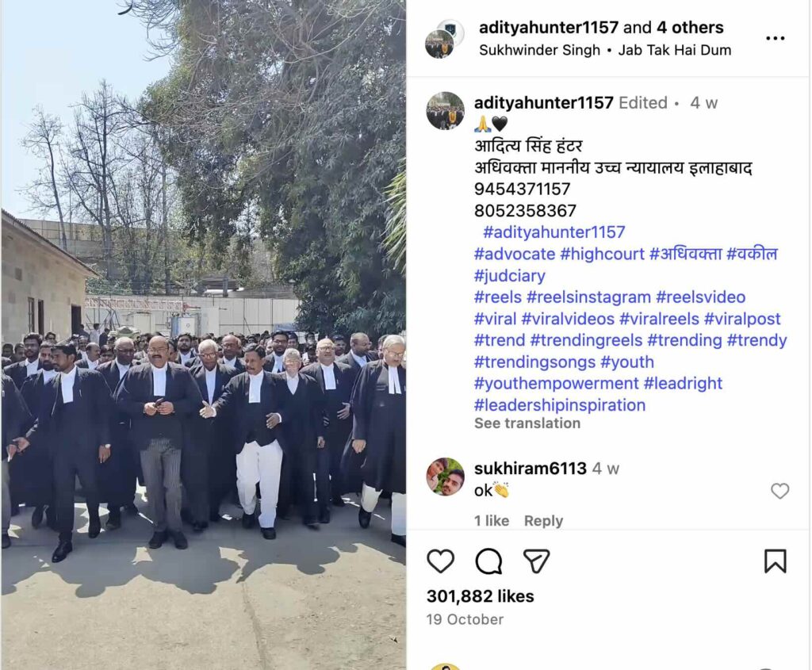812x670 pixels.
Task: Save post with bookmark icon
Action: pyautogui.click(x=776, y=561)
